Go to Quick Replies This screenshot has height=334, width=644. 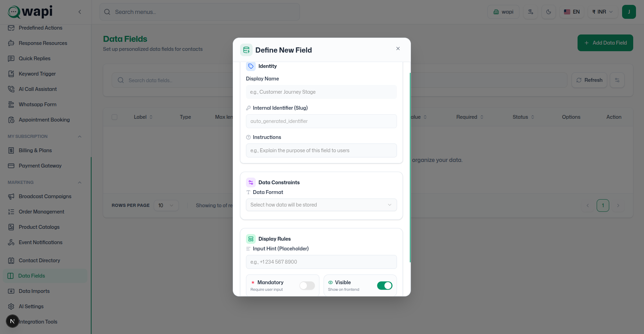pyautogui.click(x=34, y=59)
